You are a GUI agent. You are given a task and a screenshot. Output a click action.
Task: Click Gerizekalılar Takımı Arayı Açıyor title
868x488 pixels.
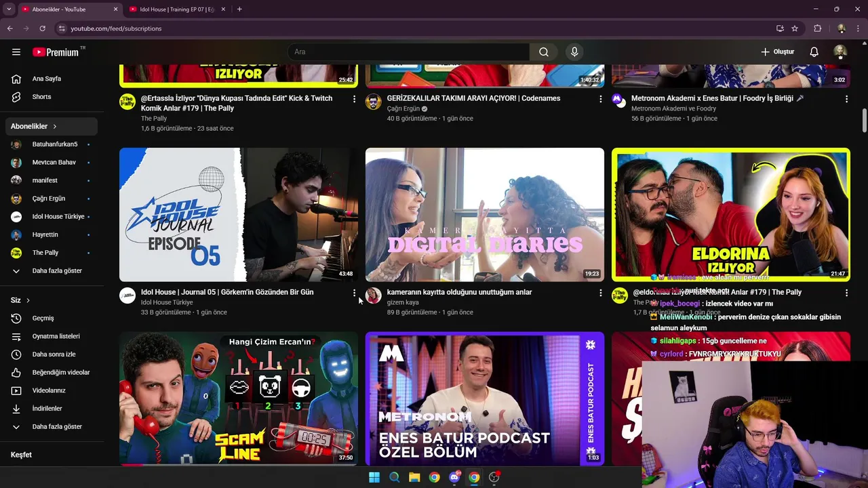click(473, 98)
